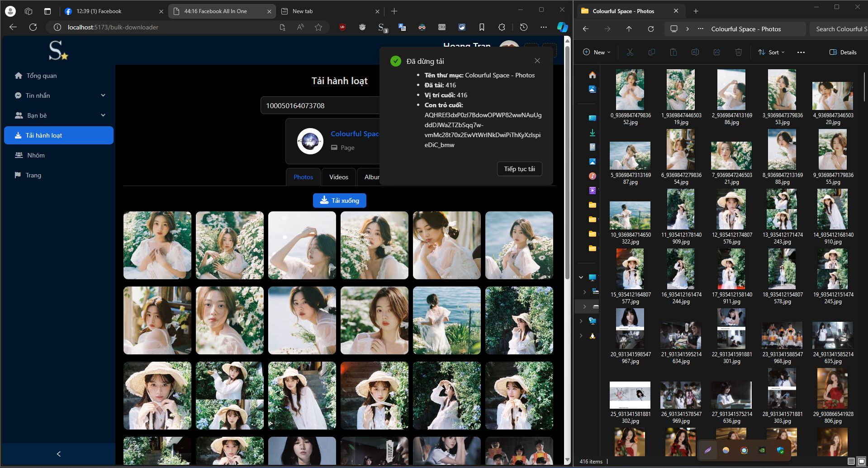Open the uBlock Origin extension icon
This screenshot has width=868, height=468.
(342, 27)
